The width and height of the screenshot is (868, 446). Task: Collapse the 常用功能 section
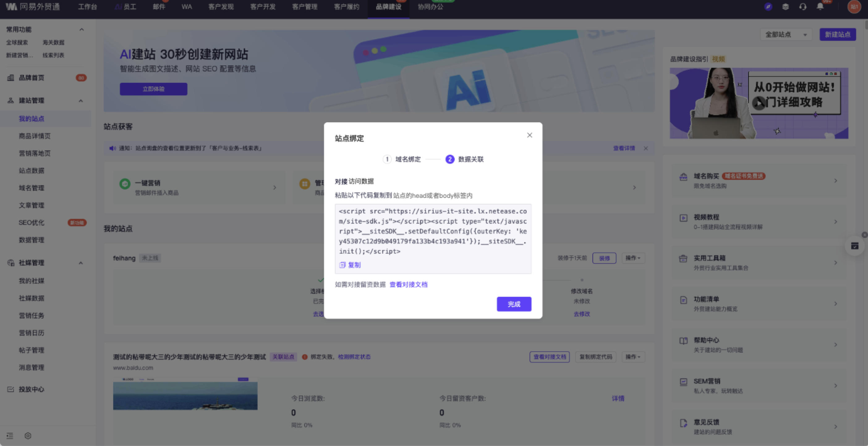tap(82, 30)
